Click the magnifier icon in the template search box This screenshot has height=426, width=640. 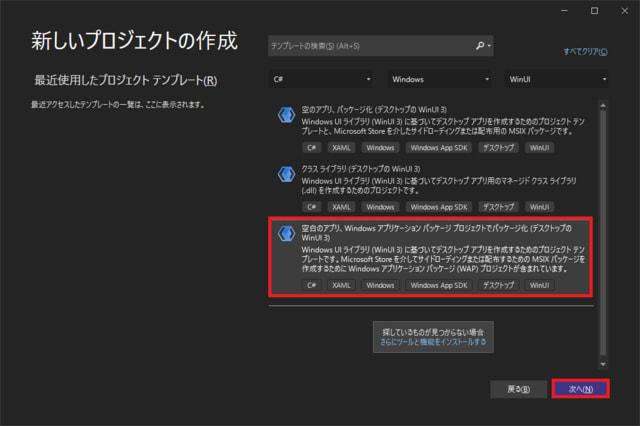pyautogui.click(x=479, y=45)
